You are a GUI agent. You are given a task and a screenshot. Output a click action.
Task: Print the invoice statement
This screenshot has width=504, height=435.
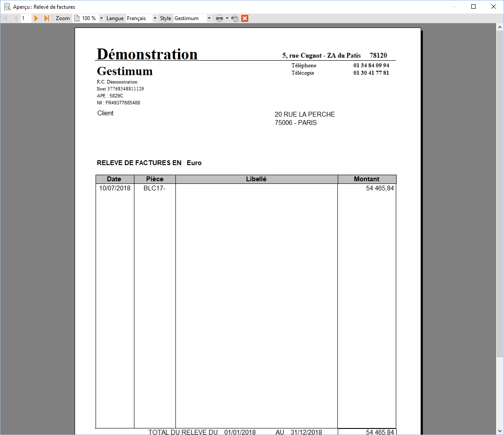click(219, 18)
